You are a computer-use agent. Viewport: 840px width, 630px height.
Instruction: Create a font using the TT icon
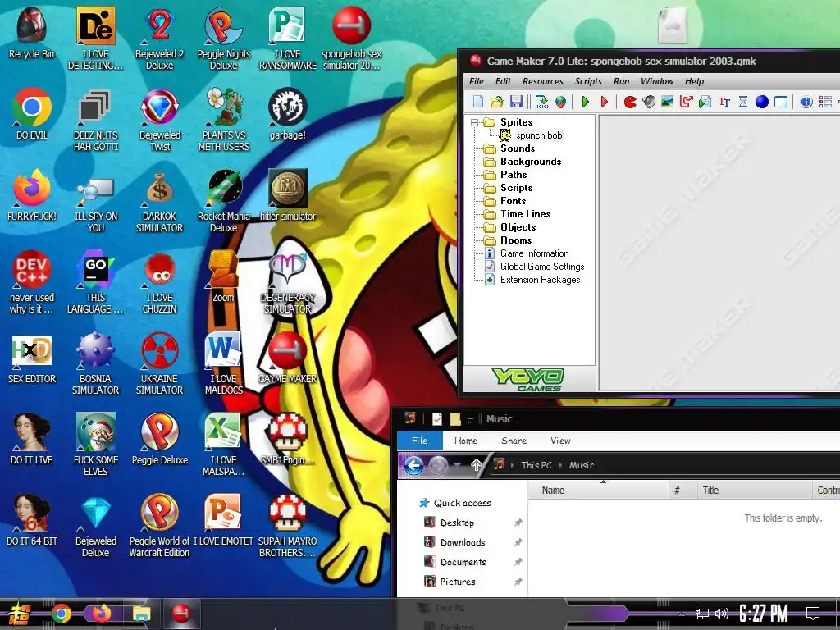(x=724, y=101)
